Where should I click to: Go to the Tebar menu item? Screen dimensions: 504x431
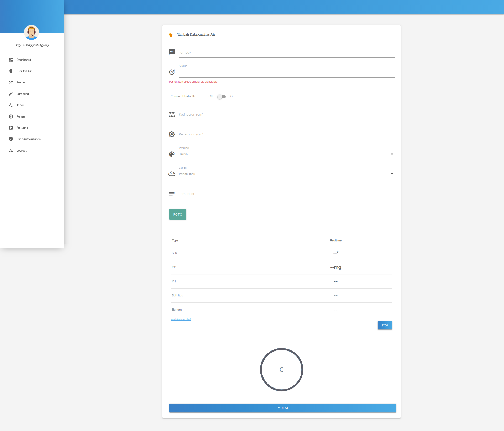pyautogui.click(x=20, y=105)
